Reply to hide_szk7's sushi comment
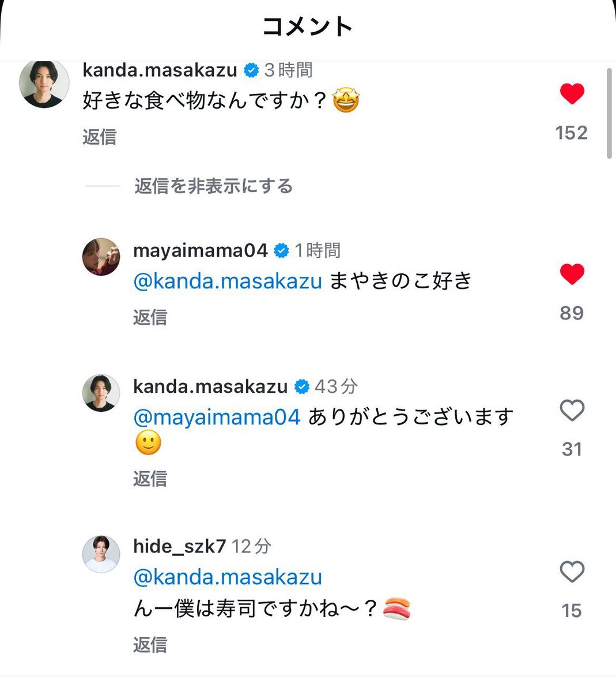Image resolution: width=616 pixels, height=692 pixels. [150, 645]
